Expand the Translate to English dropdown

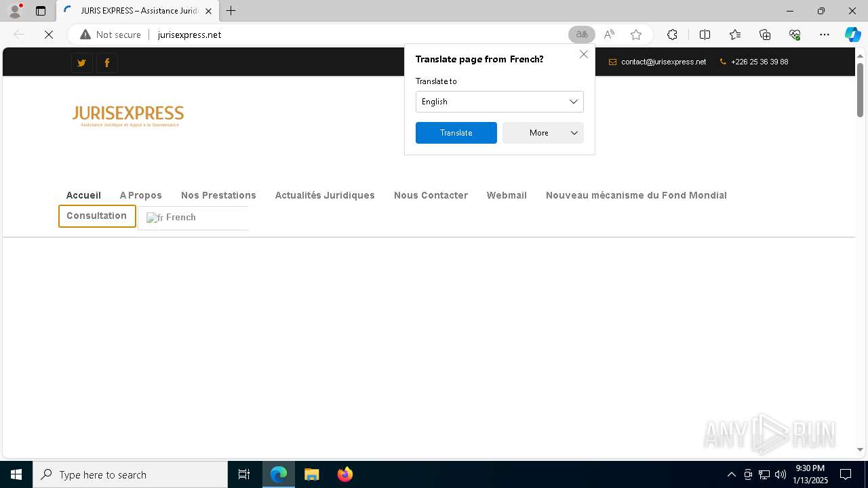[500, 102]
